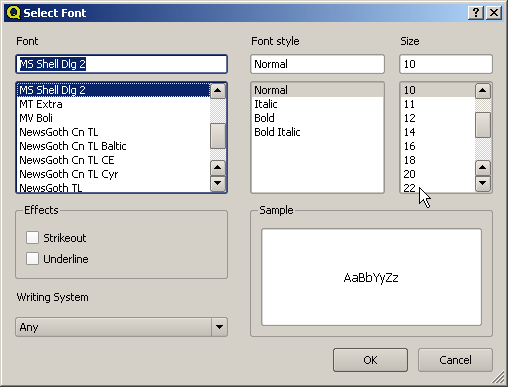Select size 12

(x=438, y=118)
